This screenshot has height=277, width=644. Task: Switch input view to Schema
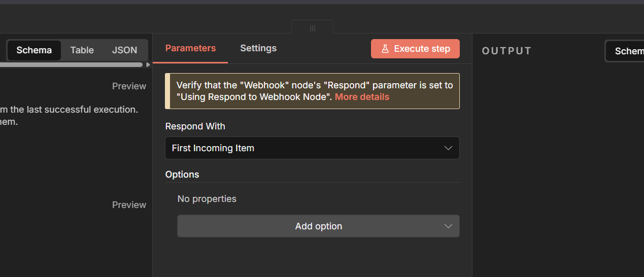(x=34, y=50)
